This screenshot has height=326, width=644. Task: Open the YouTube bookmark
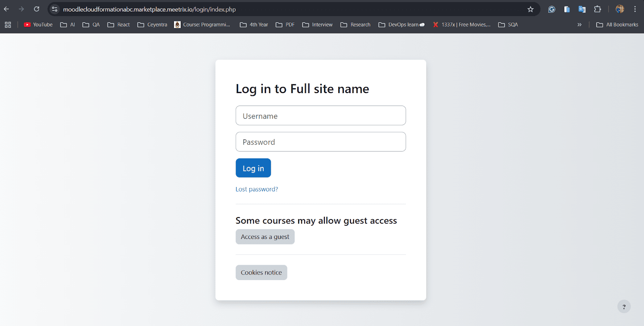tap(38, 25)
